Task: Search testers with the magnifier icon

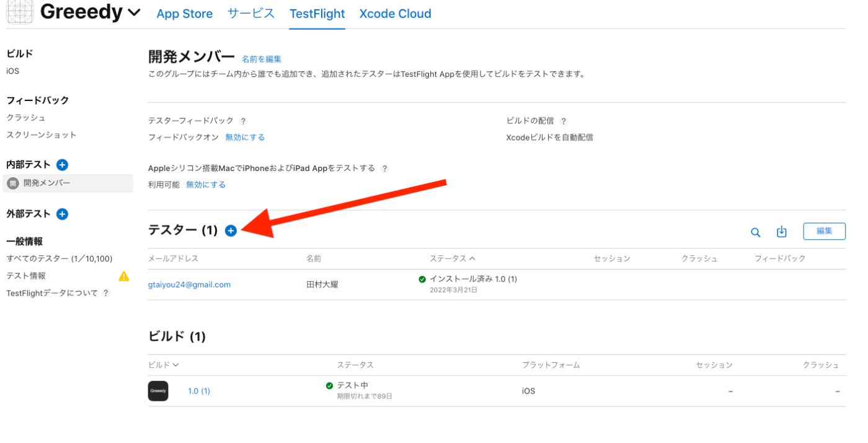Action: 756,232
